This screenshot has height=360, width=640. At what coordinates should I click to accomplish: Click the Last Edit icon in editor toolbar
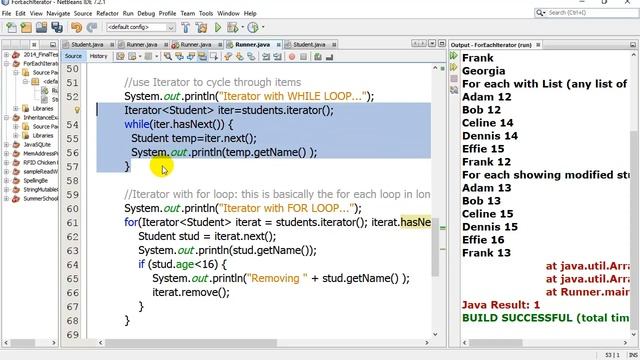tap(120, 56)
